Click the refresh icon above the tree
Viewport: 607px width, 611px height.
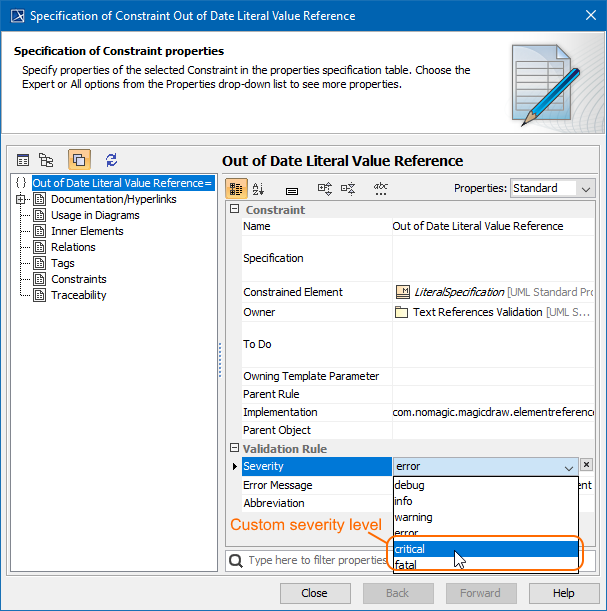point(111,160)
